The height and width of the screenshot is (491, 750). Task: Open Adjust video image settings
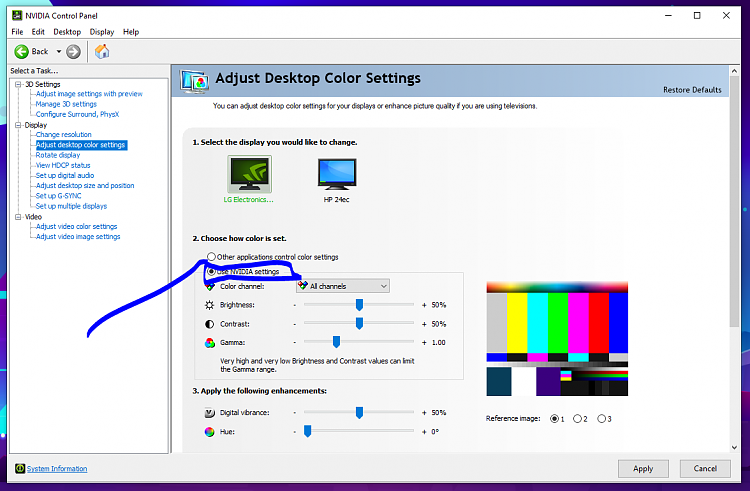click(x=78, y=237)
